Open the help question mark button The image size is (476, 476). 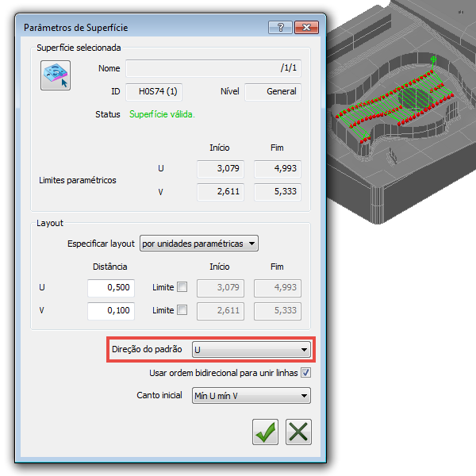[280, 27]
